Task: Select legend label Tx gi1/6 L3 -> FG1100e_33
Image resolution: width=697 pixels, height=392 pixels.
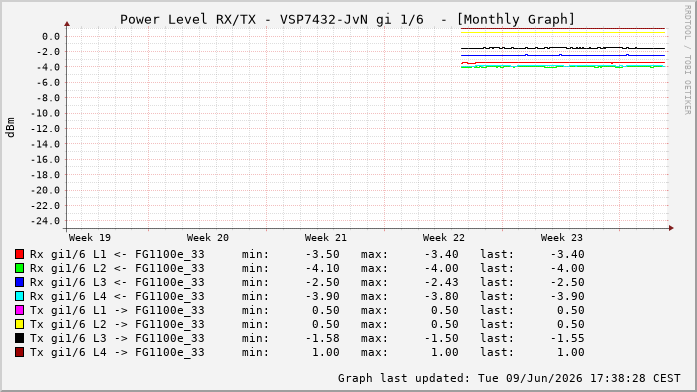Action: click(x=117, y=339)
